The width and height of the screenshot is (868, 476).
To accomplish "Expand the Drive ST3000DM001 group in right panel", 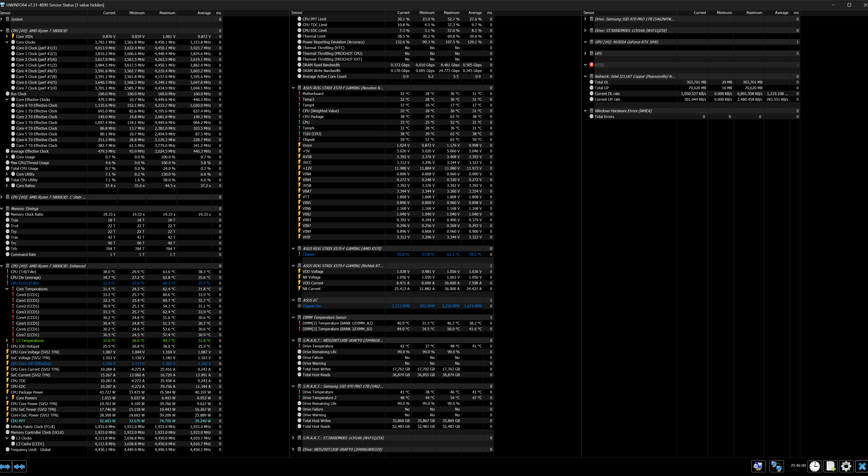I will point(585,30).
